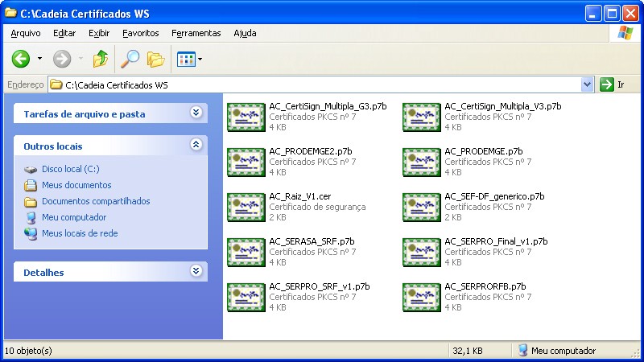
Task: Click the status bar Meu computador icon
Action: click(x=522, y=351)
